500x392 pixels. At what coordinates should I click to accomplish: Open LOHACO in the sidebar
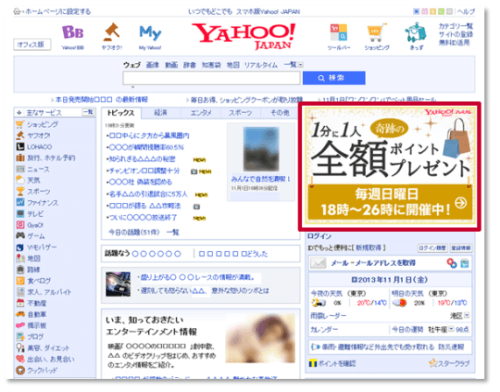[x=39, y=147]
